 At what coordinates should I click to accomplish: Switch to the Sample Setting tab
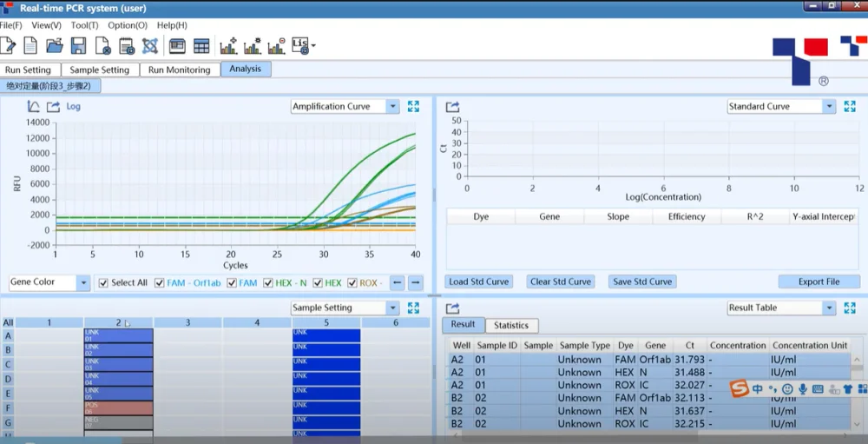[x=100, y=70]
